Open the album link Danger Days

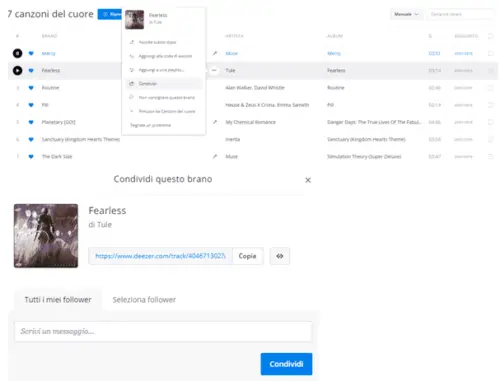pos(375,122)
